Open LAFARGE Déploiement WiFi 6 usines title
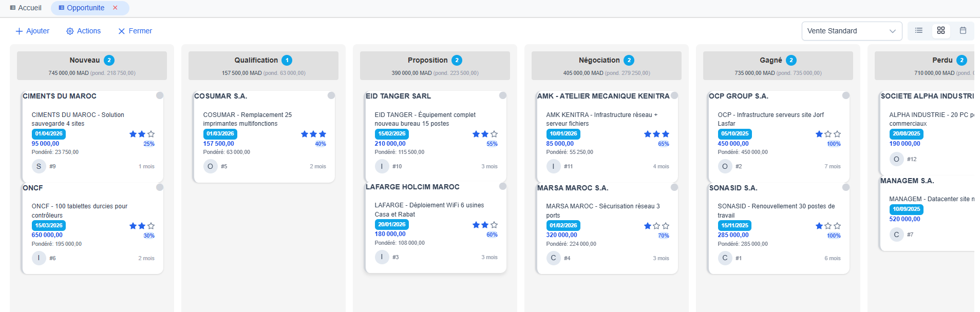Screen dimensions: 980x312 [429, 210]
